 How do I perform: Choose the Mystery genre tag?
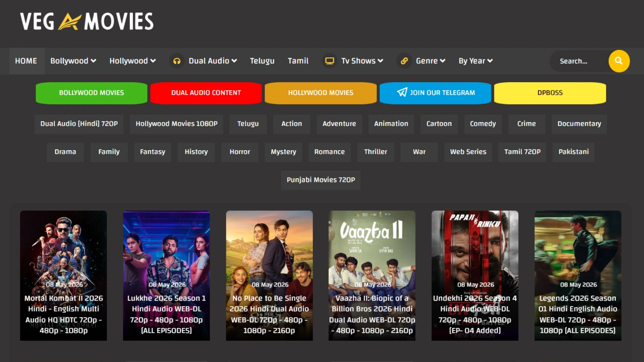coord(283,152)
